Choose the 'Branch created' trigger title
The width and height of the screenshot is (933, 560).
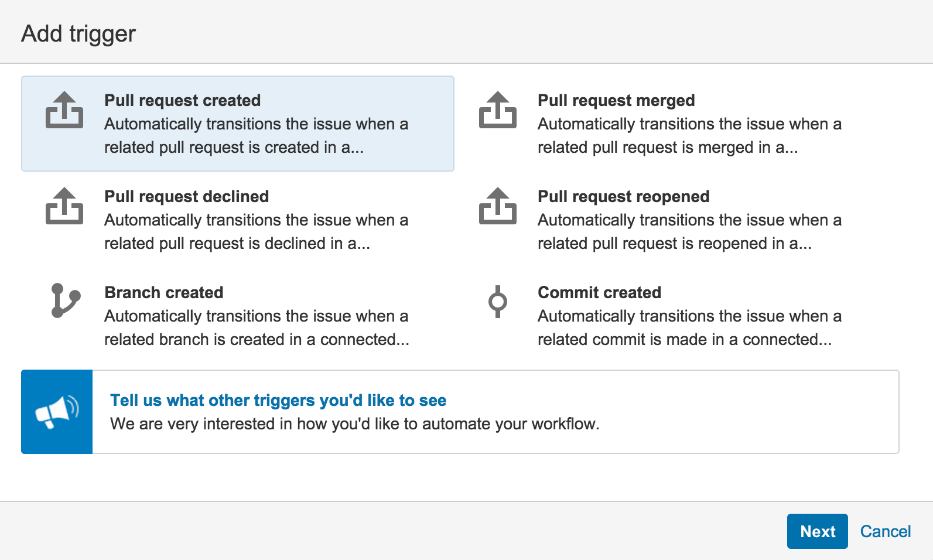tap(163, 292)
